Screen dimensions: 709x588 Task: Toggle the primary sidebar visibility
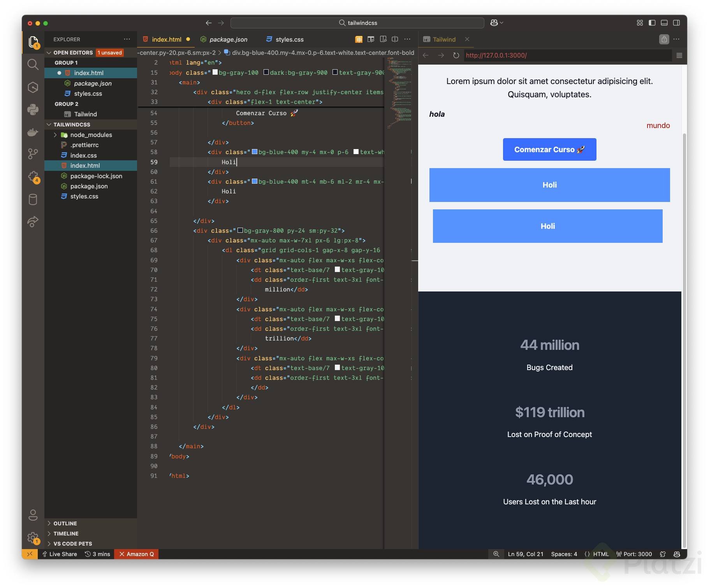[x=652, y=23]
